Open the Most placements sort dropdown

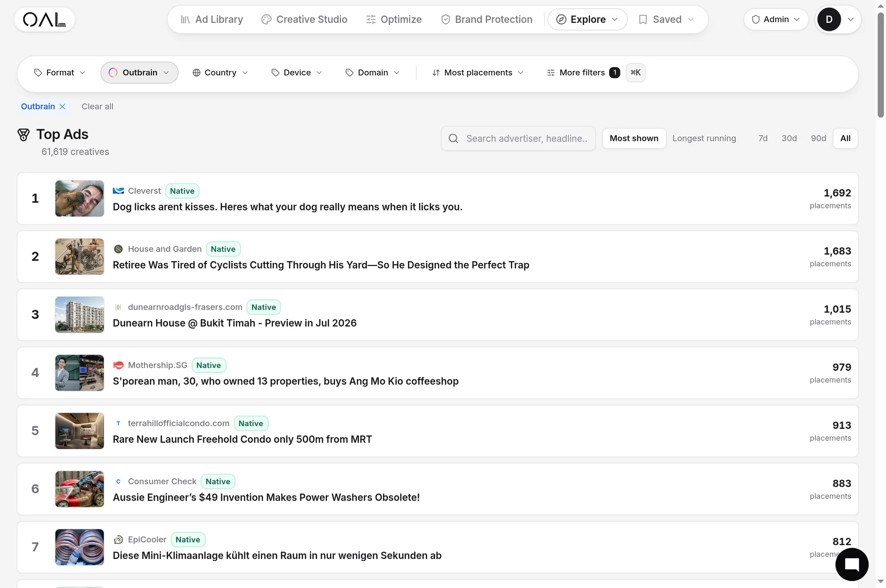pos(478,73)
